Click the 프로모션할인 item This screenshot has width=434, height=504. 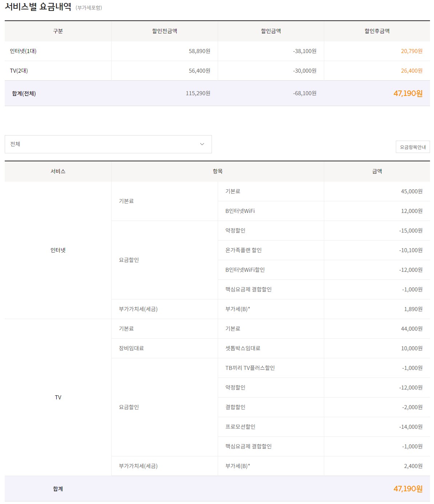pyautogui.click(x=240, y=427)
